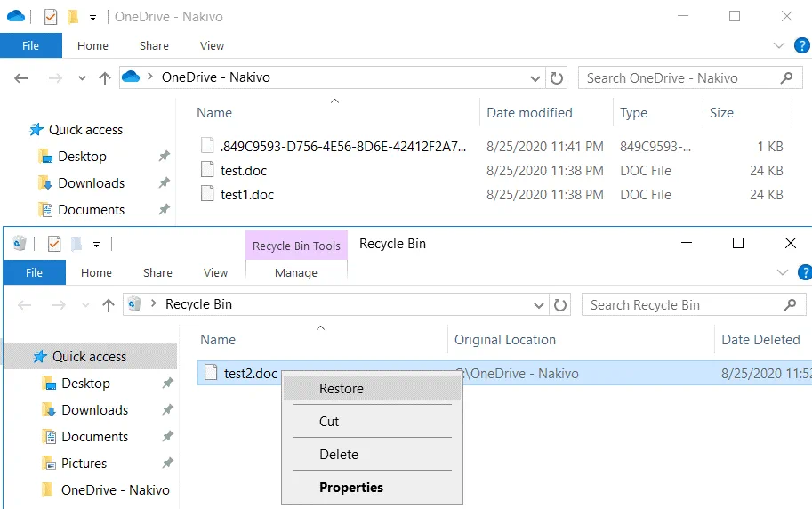Click Quick access in OneDrive window sidebar
812x509 pixels.
point(85,130)
